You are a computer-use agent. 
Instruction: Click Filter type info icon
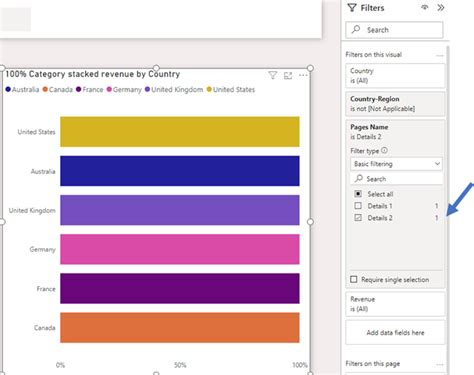coord(384,150)
